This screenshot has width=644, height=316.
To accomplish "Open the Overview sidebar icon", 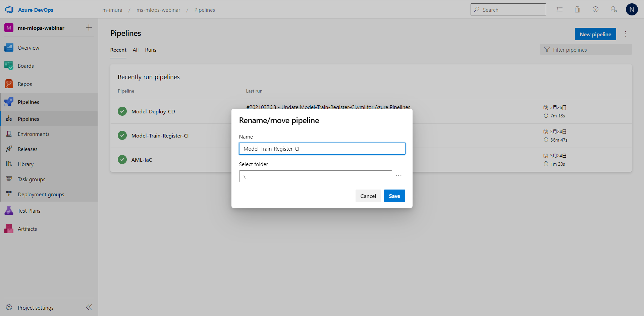I will click(x=9, y=48).
